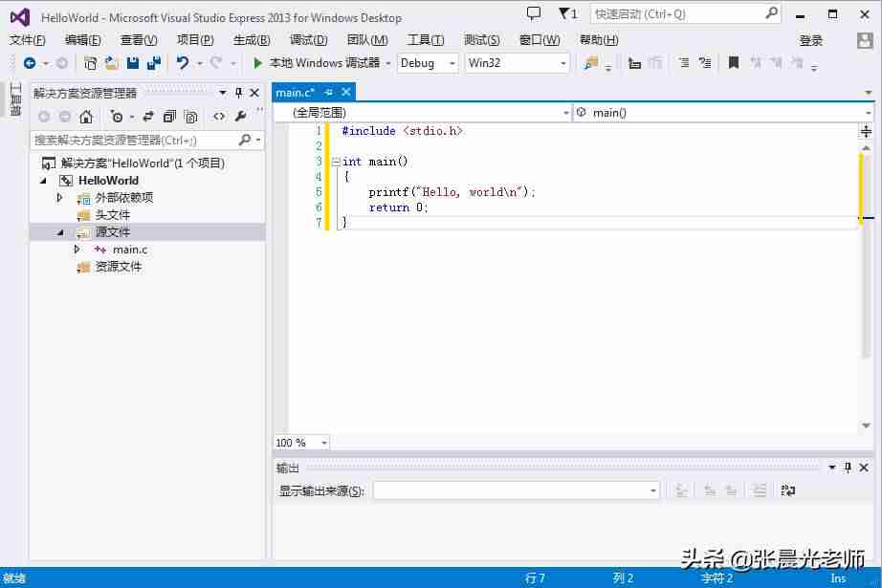This screenshot has width=882, height=588.
Task: Collapse the int main() code block
Action: [335, 162]
